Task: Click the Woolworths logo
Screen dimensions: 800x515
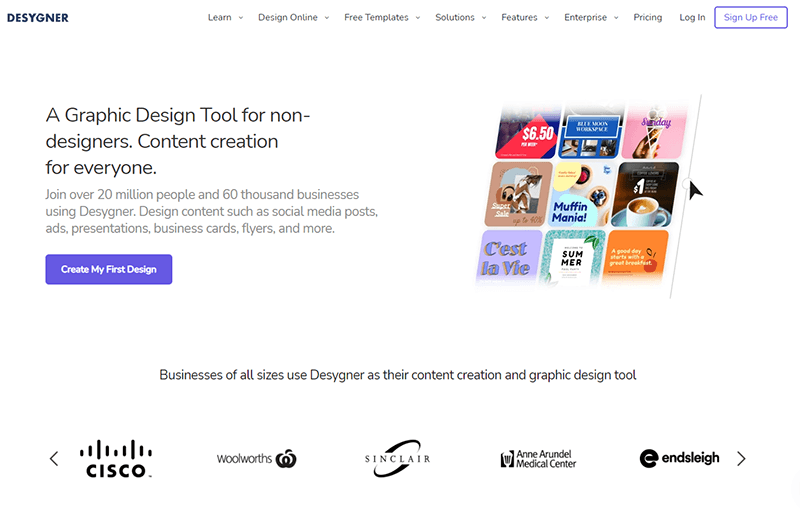Action: 256,459
